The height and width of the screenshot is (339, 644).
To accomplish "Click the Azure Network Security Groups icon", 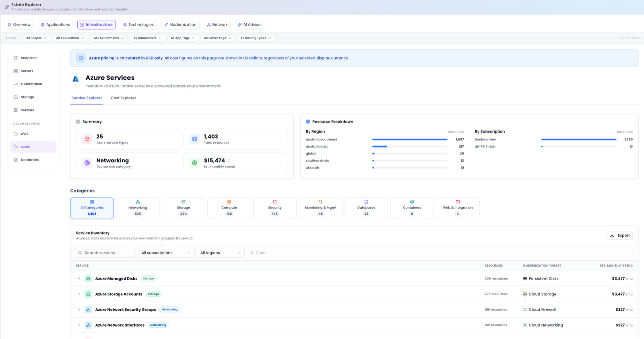I will [x=88, y=310].
